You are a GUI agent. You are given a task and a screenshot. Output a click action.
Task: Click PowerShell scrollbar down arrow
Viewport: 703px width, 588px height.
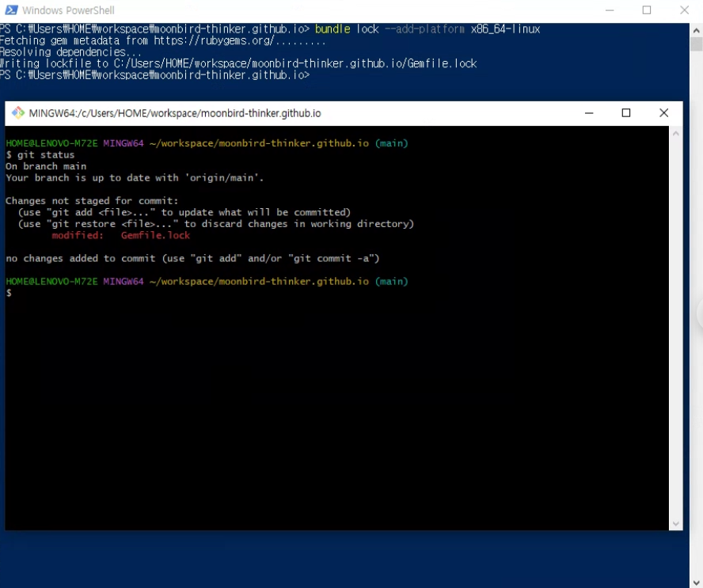point(697,582)
